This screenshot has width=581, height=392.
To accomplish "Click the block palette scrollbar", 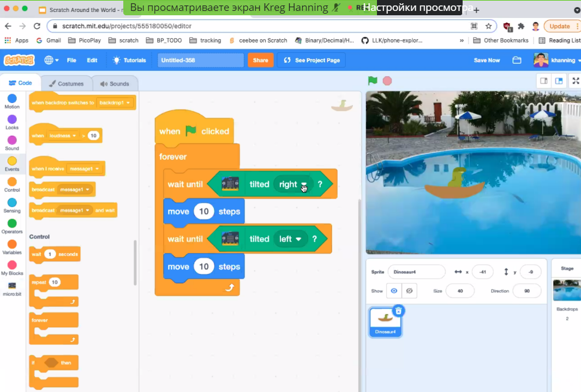I will pos(135,262).
